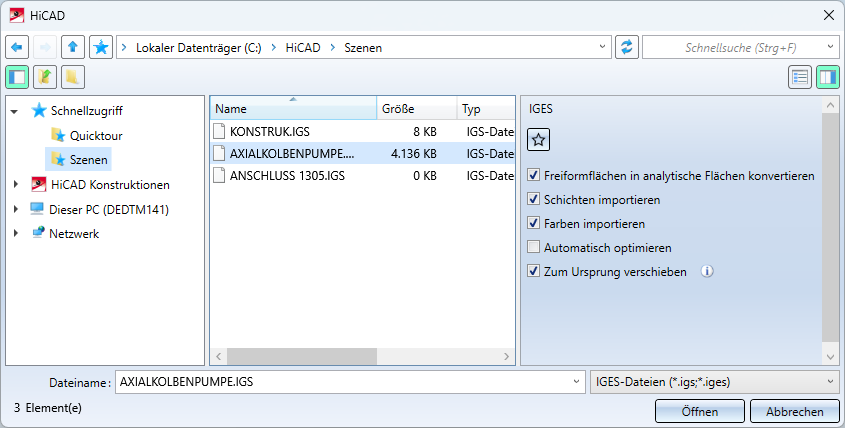The height and width of the screenshot is (428, 845).
Task: Click the Öffnen button
Action: pyautogui.click(x=699, y=411)
